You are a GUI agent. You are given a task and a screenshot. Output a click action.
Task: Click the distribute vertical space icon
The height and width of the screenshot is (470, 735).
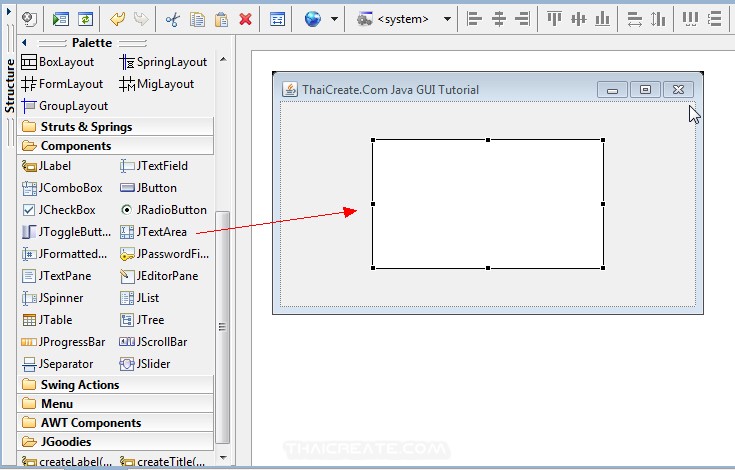[x=715, y=19]
